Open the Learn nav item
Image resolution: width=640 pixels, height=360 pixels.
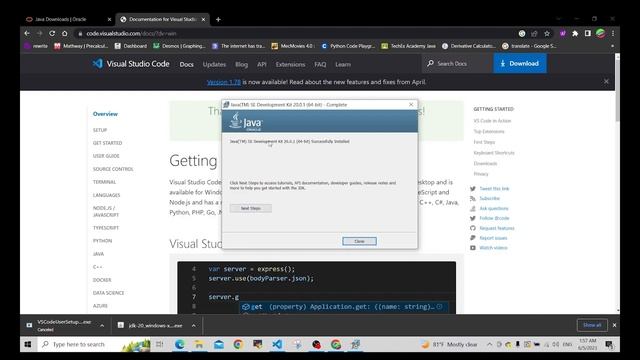[x=343, y=64]
